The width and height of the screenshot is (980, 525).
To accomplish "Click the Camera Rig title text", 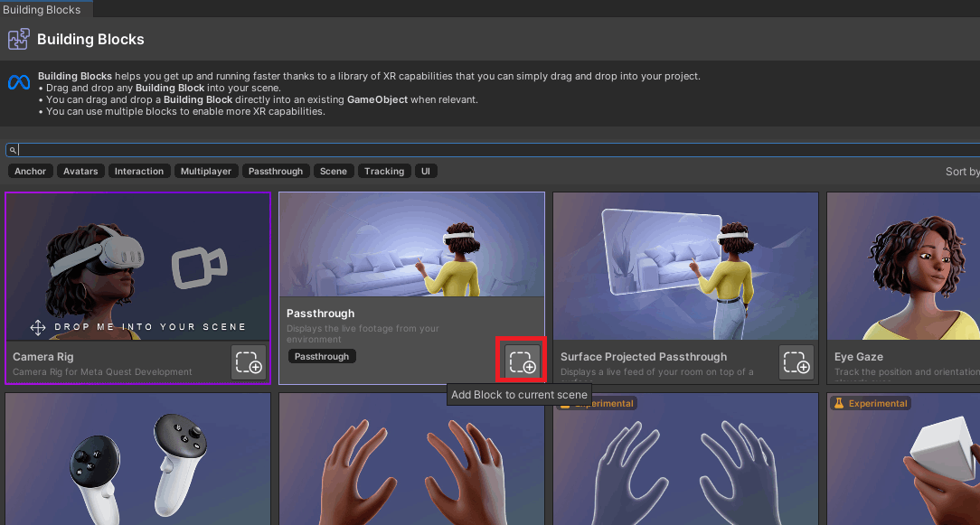I will (43, 357).
